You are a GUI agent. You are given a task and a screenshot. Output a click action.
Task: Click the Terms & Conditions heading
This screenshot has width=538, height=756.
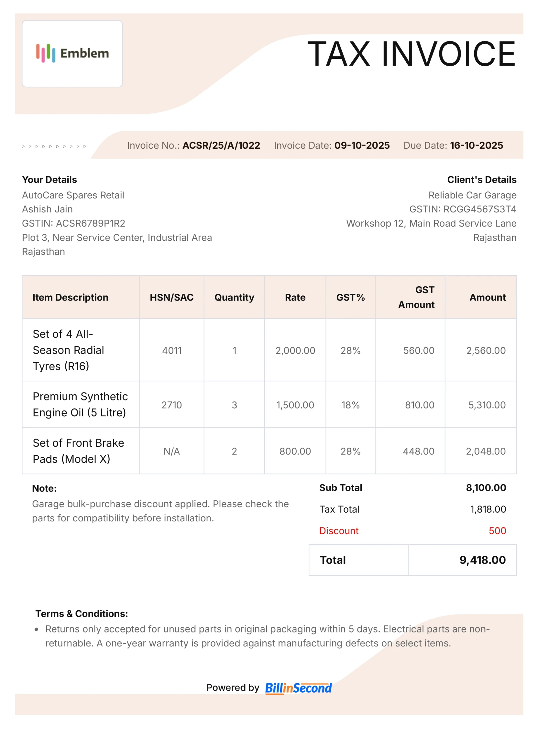[82, 613]
